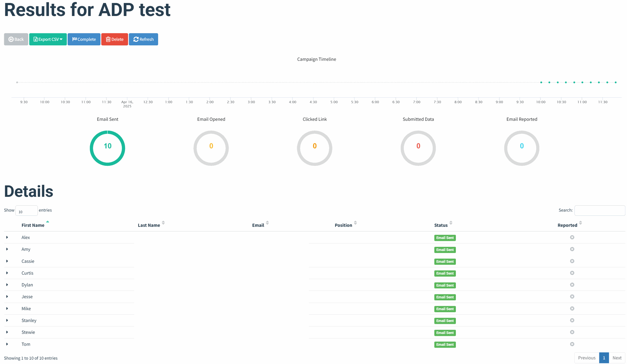Click the Email Sent donut chart

(107, 148)
